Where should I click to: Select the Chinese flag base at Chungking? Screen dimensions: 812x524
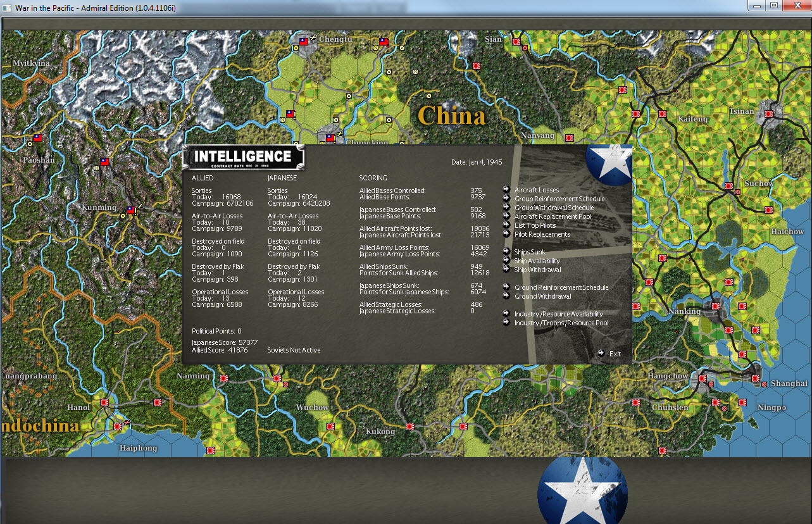coord(330,137)
